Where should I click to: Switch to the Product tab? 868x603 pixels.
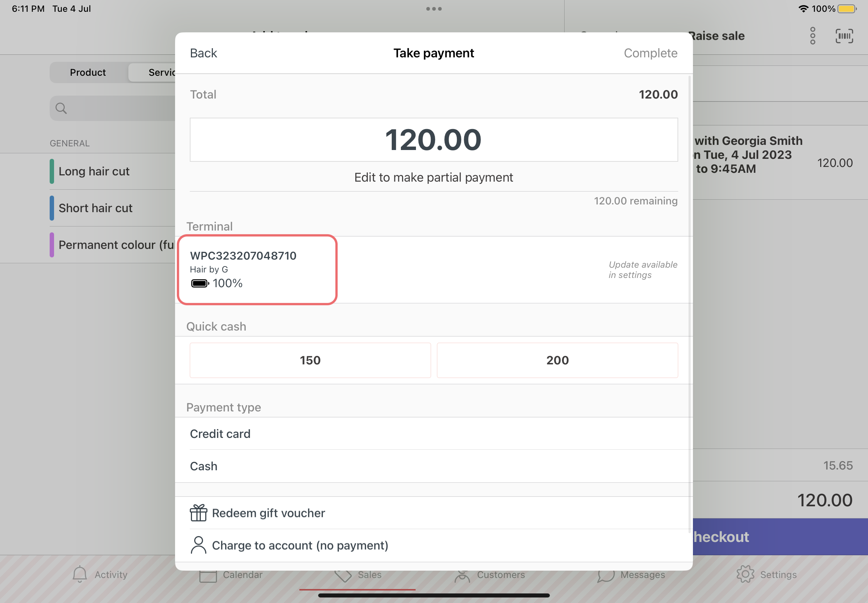[88, 72]
